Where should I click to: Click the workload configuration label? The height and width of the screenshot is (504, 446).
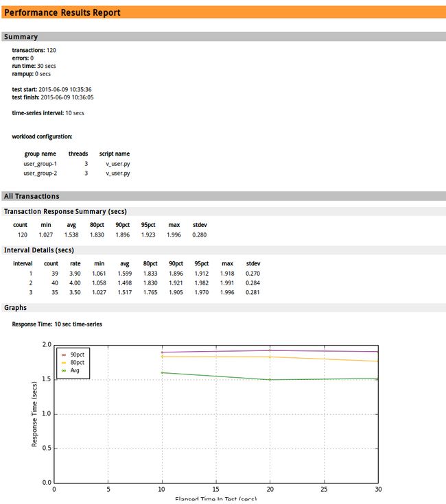click(42, 136)
